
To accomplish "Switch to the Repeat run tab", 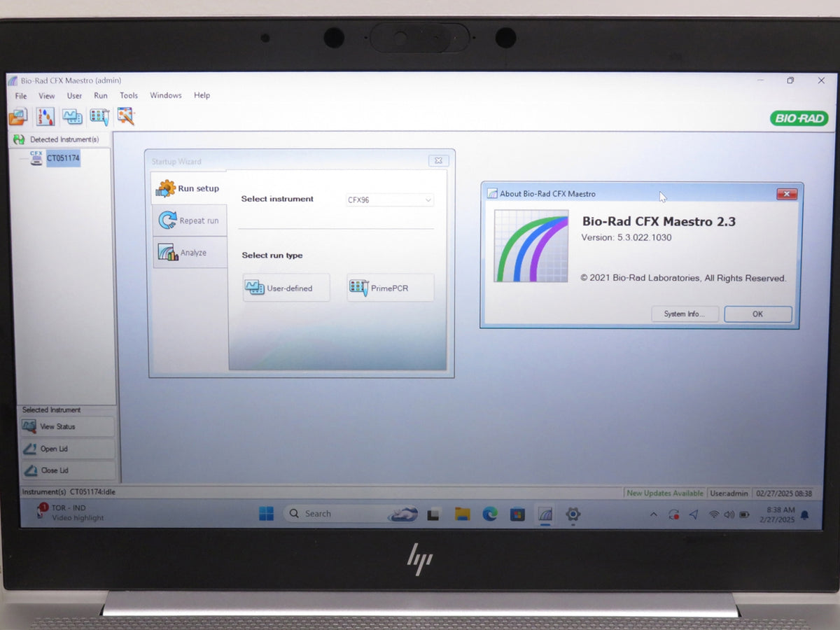I will click(190, 220).
